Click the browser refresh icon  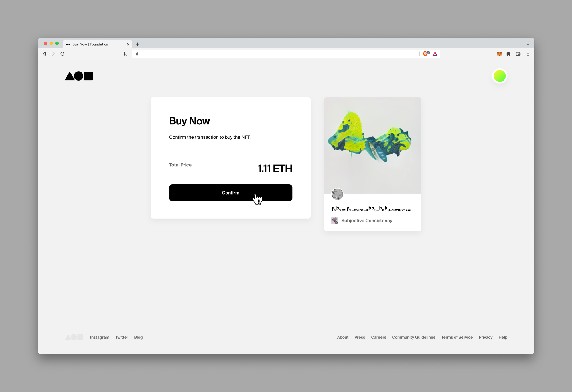pyautogui.click(x=62, y=53)
